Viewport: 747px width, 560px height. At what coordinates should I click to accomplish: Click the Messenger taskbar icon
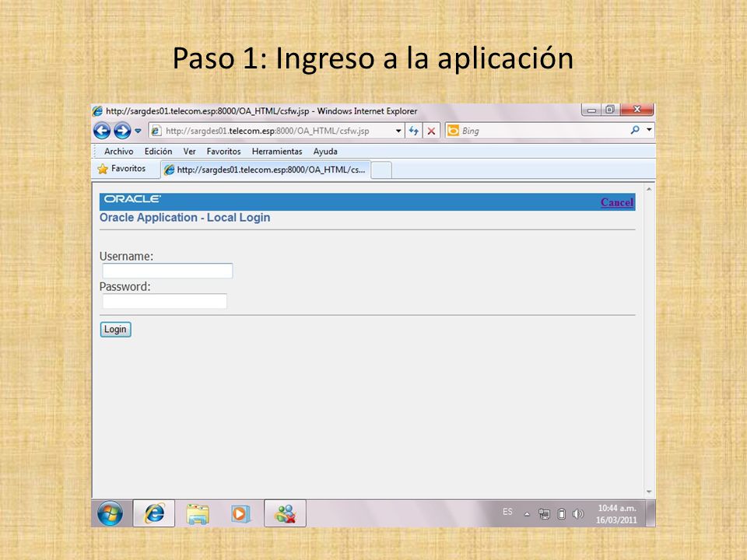tap(285, 513)
